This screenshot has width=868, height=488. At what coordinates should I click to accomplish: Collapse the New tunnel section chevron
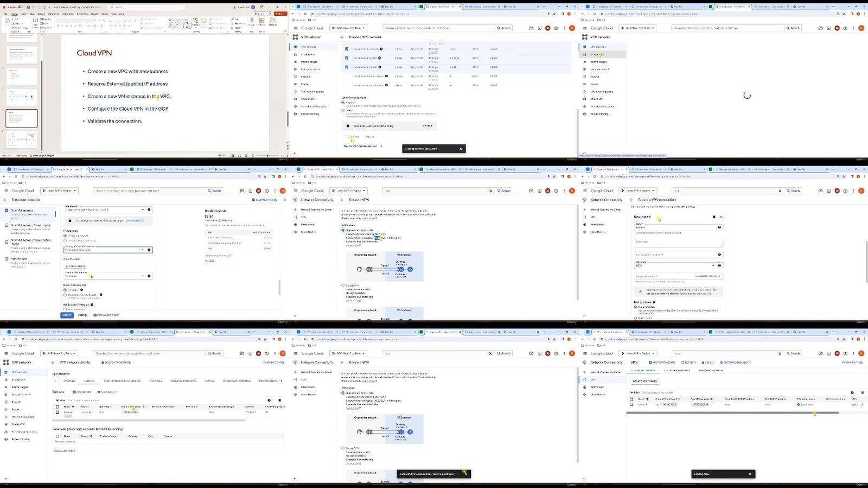tap(721, 217)
